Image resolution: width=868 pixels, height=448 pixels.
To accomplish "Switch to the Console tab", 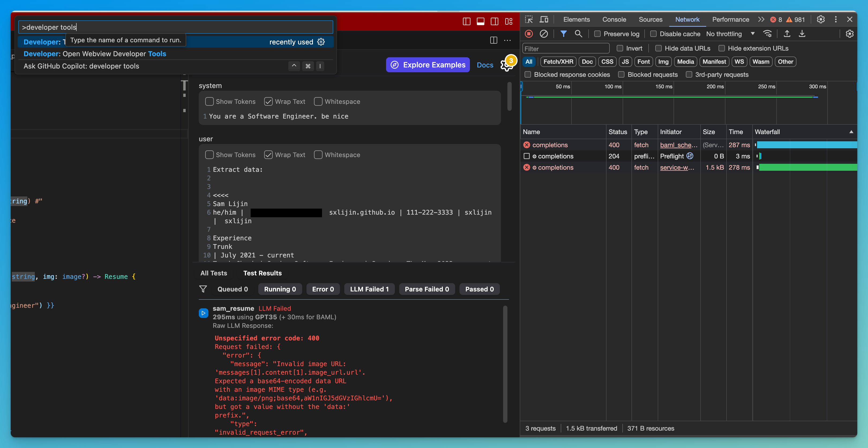I will [614, 19].
